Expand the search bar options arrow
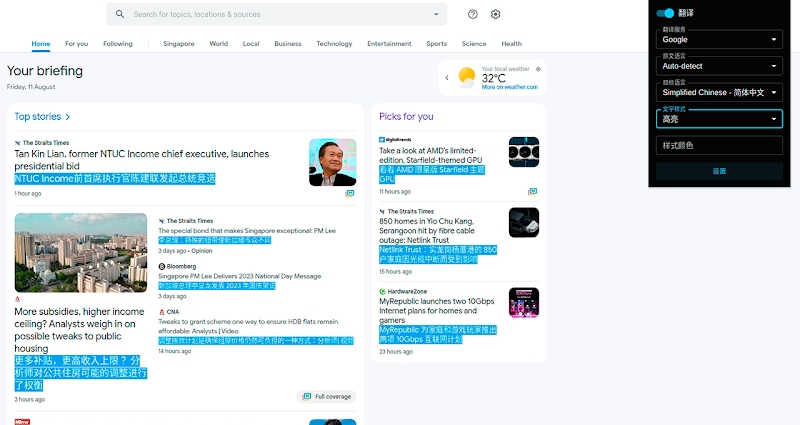 436,14
